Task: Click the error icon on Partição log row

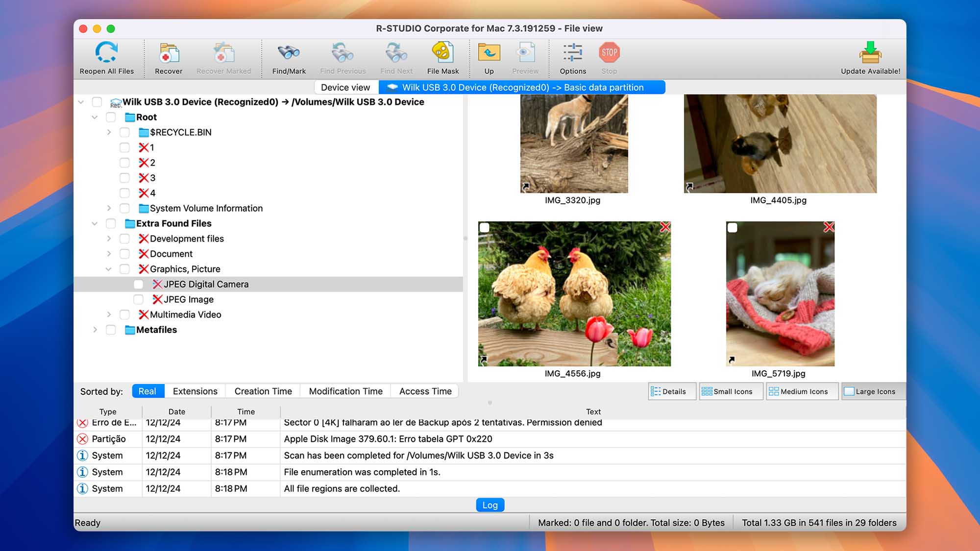Action: click(x=82, y=439)
